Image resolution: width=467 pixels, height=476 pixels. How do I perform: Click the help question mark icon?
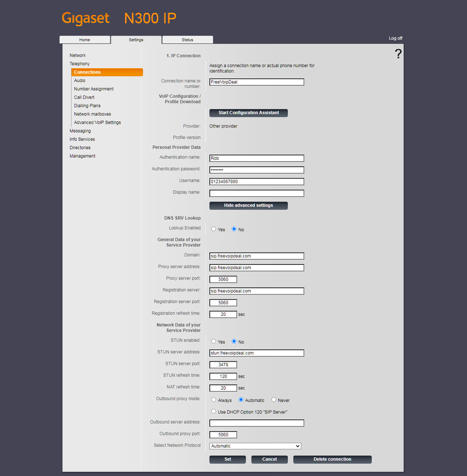[x=398, y=54]
